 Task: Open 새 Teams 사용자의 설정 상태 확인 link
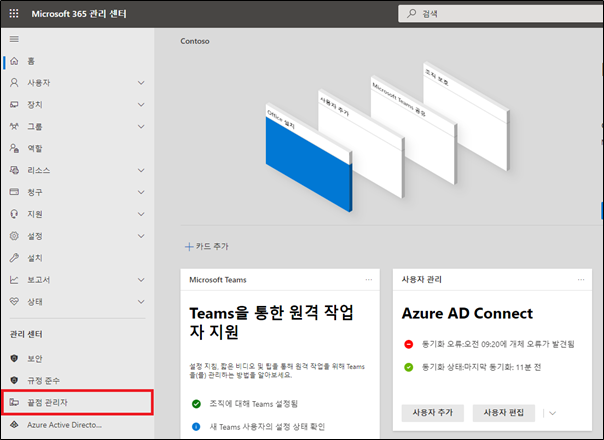267,427
